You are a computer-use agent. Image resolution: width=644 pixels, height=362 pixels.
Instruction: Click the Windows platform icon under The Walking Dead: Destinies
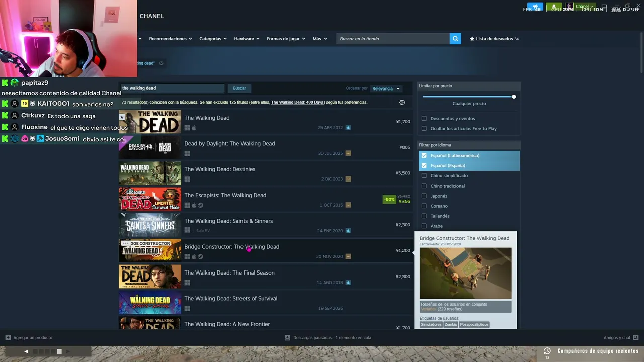point(187,179)
